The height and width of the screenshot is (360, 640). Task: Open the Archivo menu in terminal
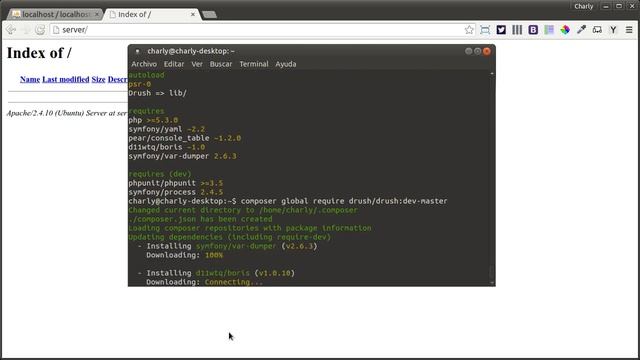coord(144,64)
